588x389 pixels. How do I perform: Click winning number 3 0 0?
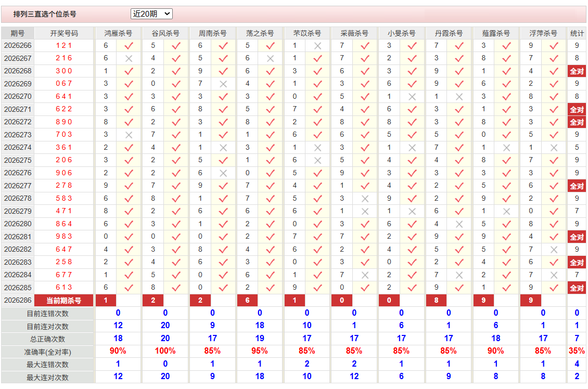coord(64,71)
